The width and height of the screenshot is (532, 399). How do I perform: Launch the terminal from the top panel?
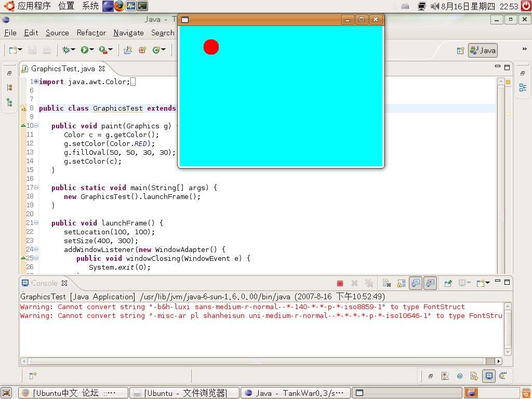pos(142,6)
